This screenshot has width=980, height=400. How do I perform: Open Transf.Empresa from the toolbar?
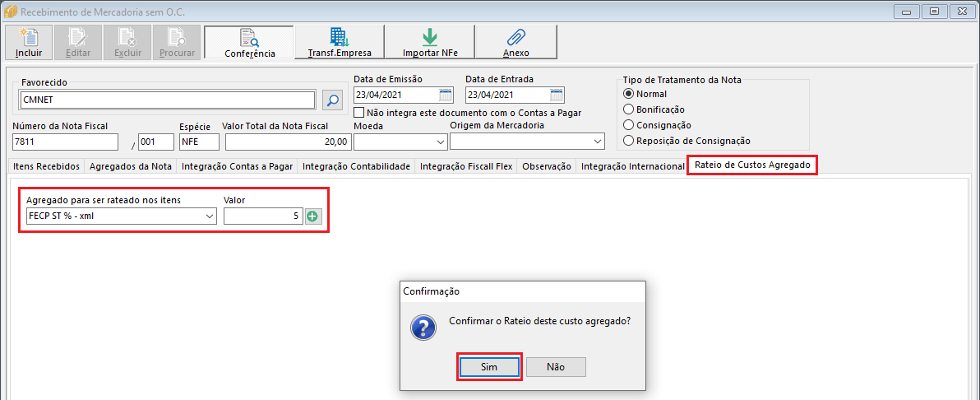point(340,43)
